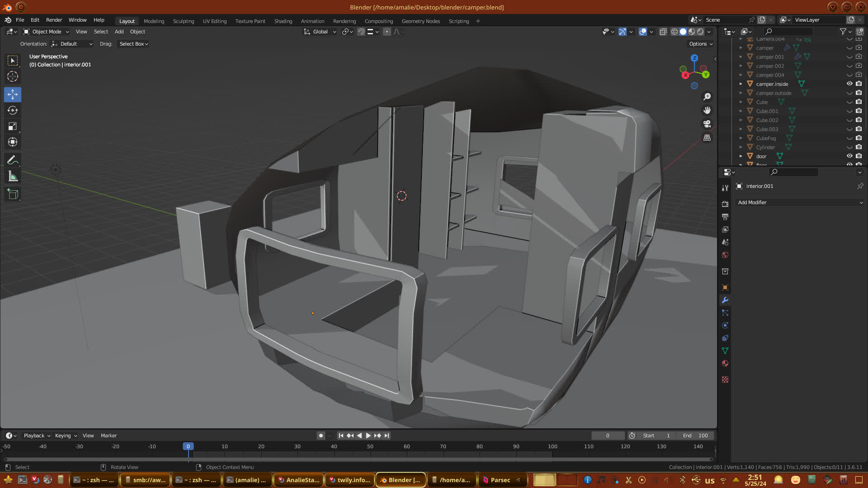The width and height of the screenshot is (868, 488).
Task: Open the Object Mode dropdown
Action: [x=47, y=32]
